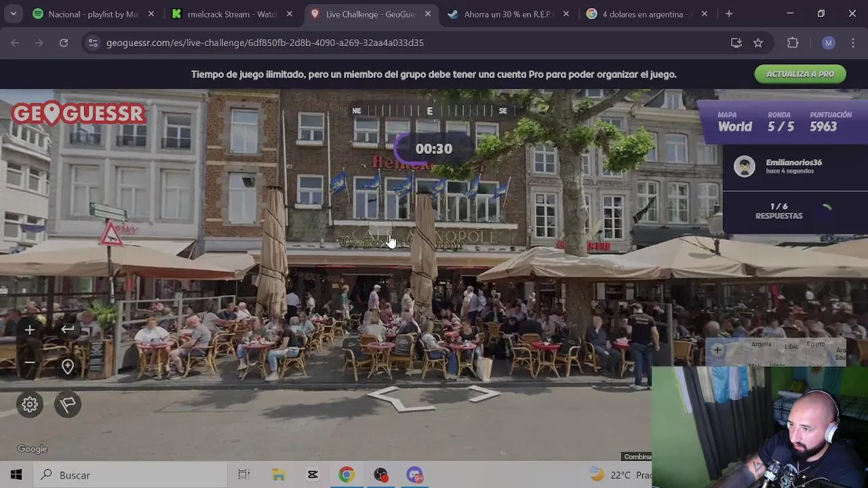Zoom in the street view with plus
Image resolution: width=868 pixels, height=488 pixels.
(x=29, y=330)
